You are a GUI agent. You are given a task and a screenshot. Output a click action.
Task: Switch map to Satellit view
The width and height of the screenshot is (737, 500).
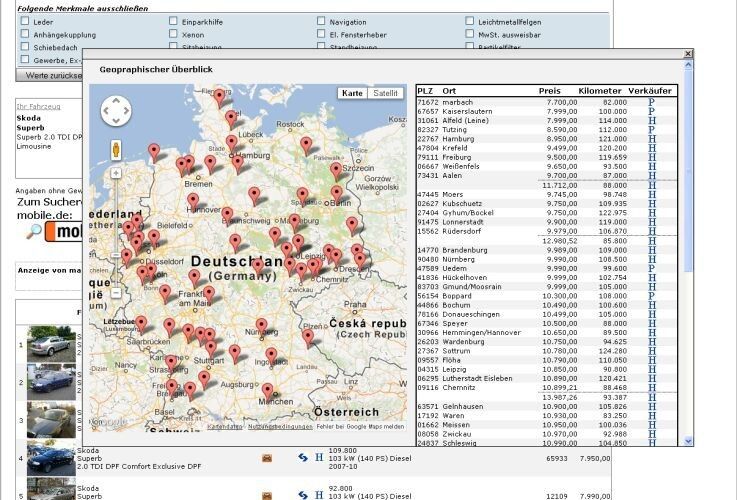point(385,93)
